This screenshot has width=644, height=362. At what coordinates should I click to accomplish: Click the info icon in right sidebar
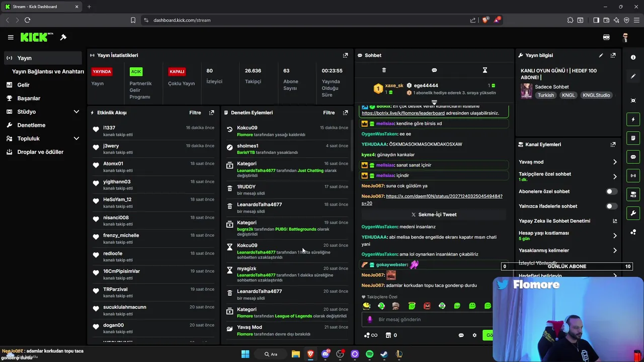633,57
